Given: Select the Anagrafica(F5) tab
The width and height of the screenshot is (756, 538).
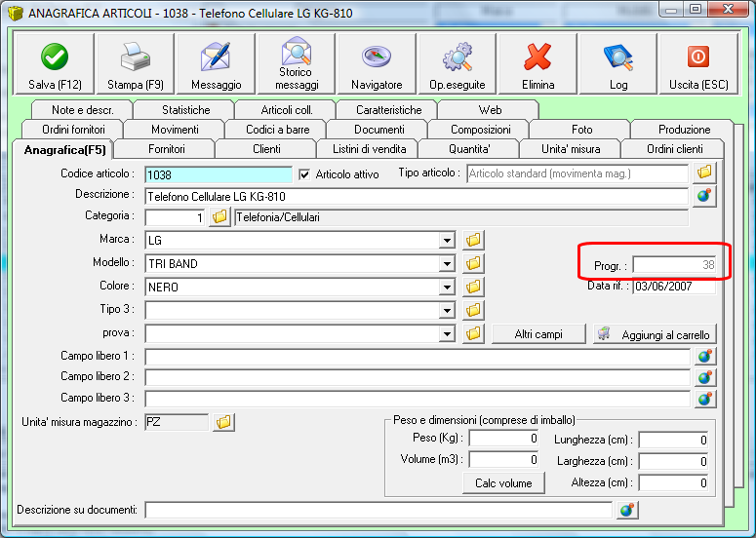Looking at the screenshot, I should click(64, 150).
